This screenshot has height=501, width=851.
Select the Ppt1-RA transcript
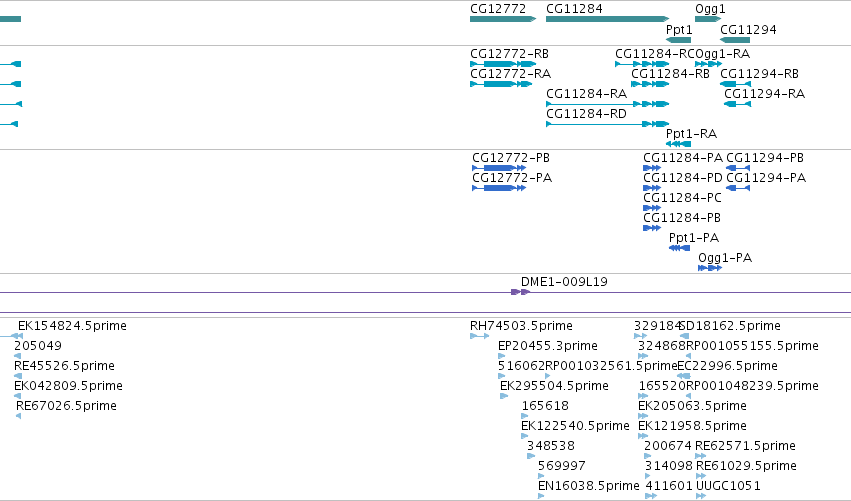[x=678, y=144]
